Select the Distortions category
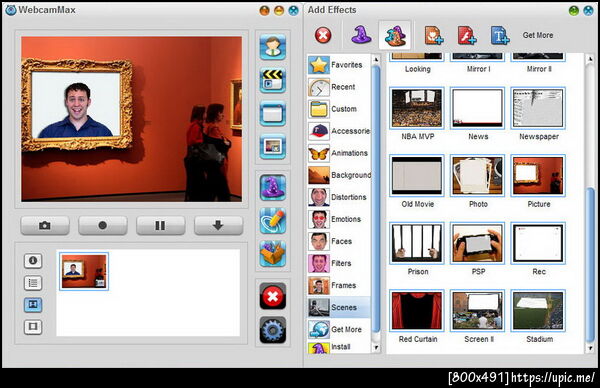600x388 pixels. [x=339, y=197]
